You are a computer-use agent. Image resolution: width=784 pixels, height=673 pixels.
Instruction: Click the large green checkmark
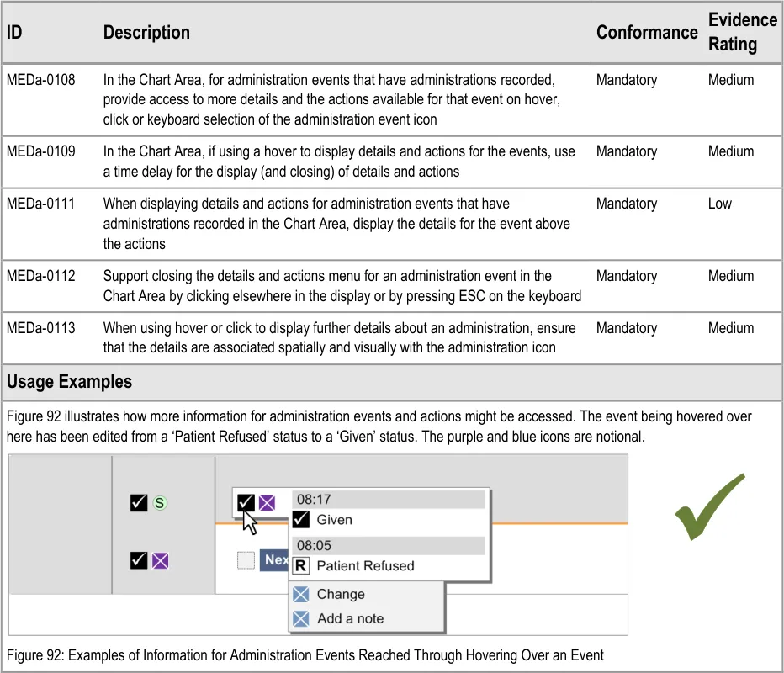(x=709, y=507)
